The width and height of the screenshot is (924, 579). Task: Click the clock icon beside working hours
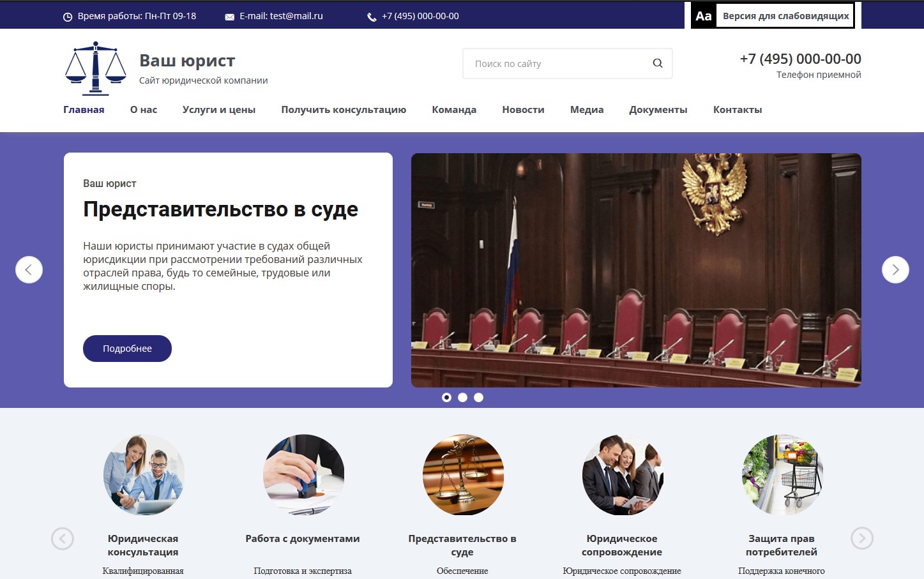tap(68, 17)
